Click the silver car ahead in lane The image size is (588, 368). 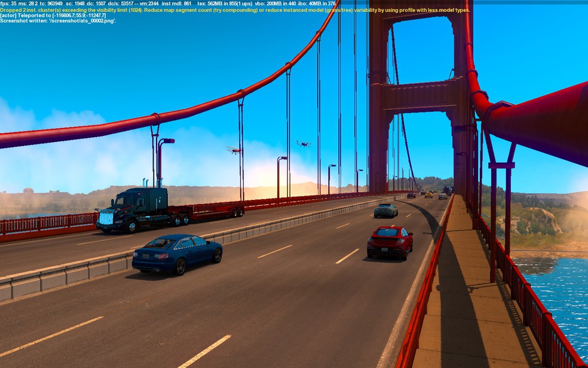pos(385,211)
